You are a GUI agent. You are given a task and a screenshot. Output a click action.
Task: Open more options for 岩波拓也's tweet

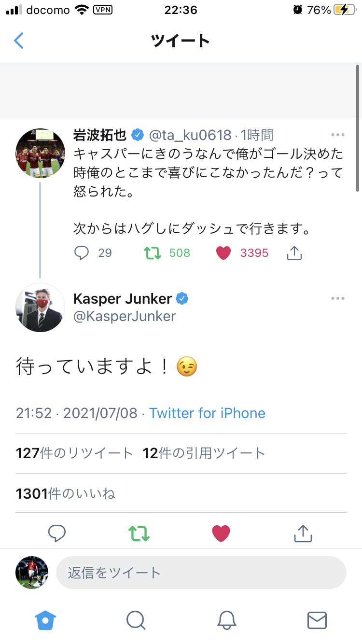point(338,135)
